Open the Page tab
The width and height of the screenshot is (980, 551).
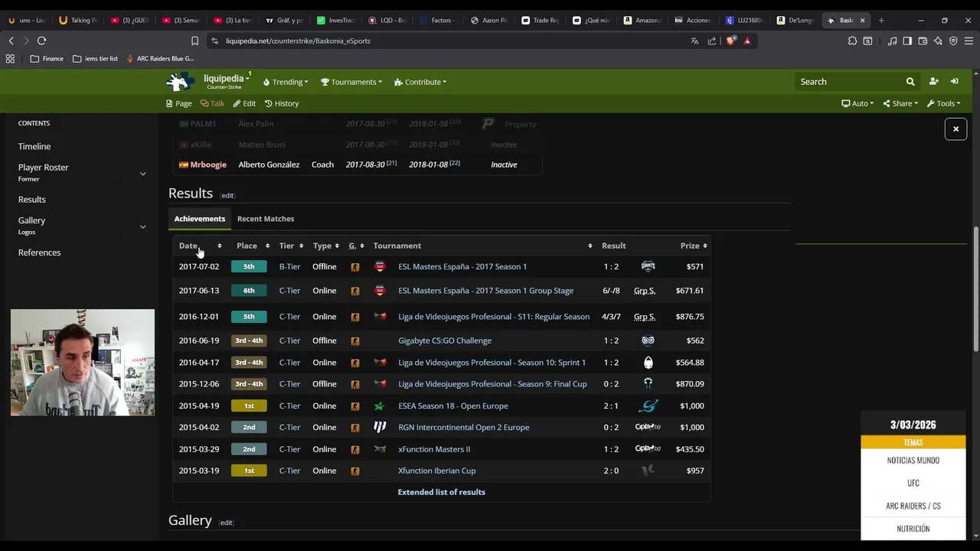point(179,103)
